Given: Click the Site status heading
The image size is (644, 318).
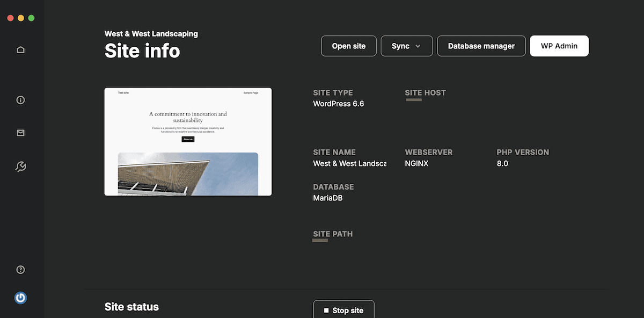Looking at the screenshot, I should click(131, 307).
